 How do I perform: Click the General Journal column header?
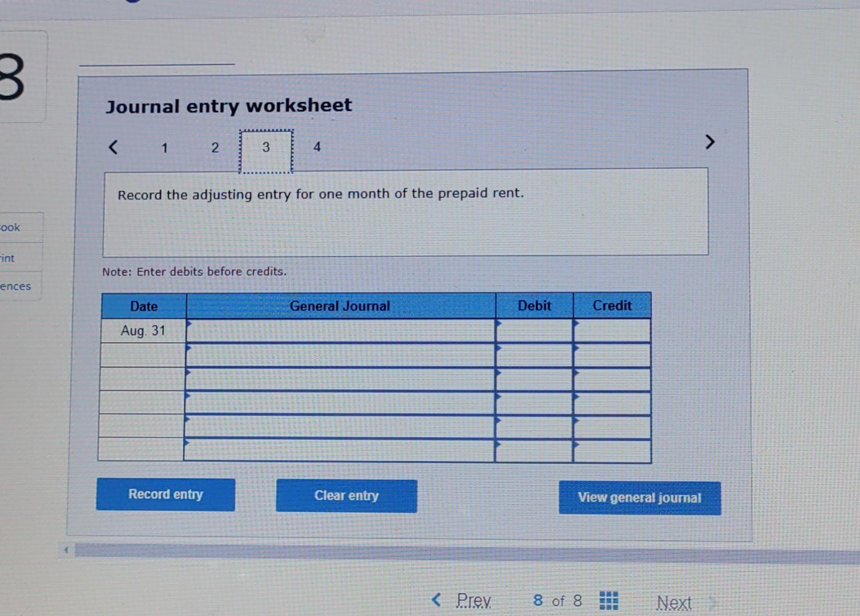tap(341, 306)
